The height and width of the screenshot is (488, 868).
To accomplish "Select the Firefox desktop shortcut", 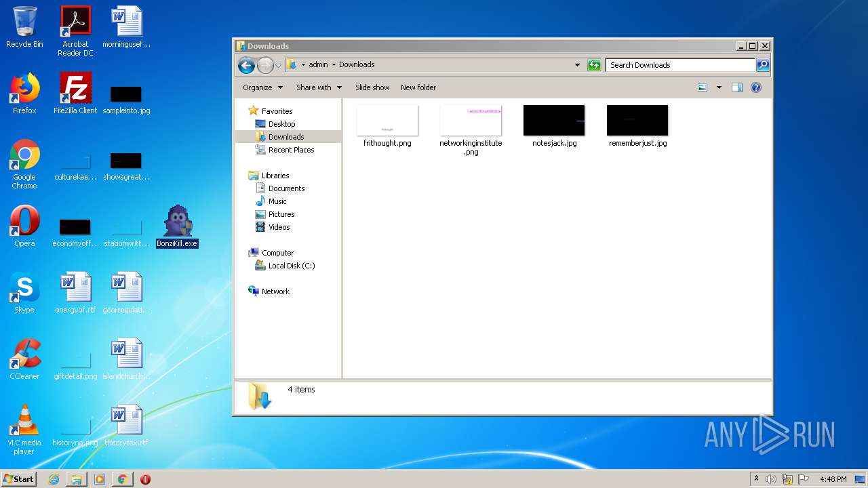I will (x=24, y=94).
